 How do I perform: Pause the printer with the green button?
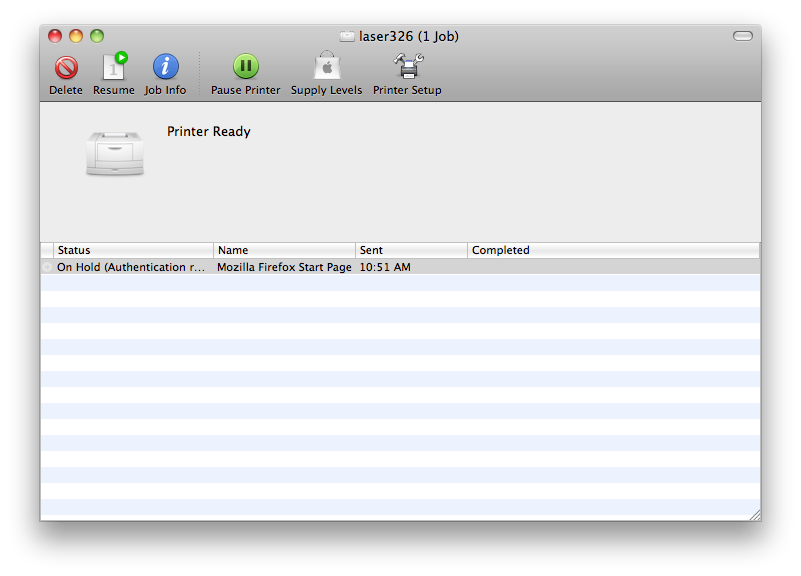pos(245,68)
